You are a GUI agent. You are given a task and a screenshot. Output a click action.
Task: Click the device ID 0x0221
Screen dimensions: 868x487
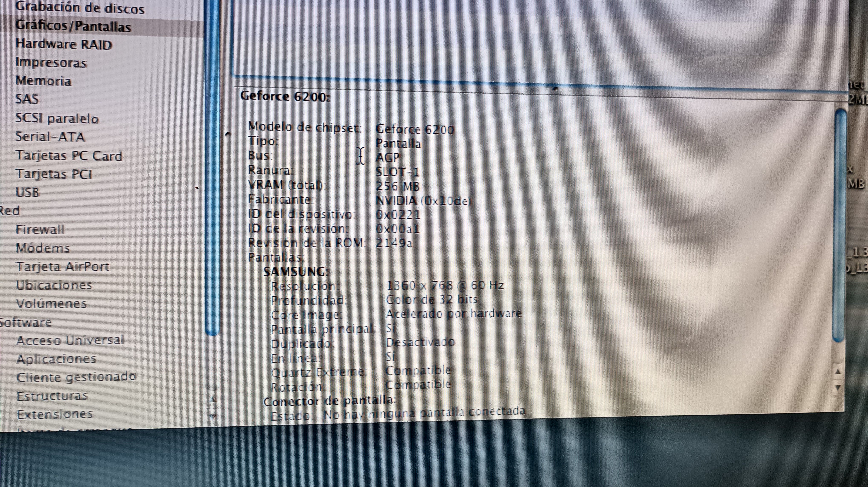click(x=398, y=215)
